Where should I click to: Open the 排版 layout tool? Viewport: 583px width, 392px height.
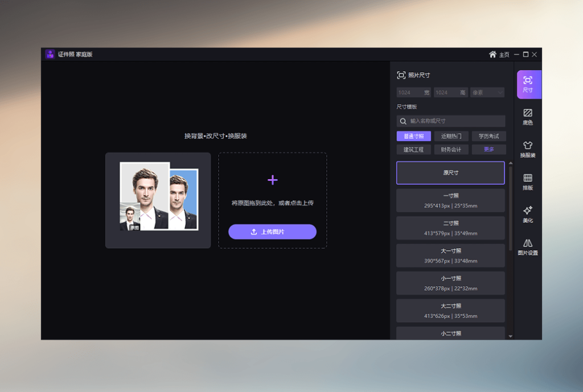pyautogui.click(x=528, y=181)
